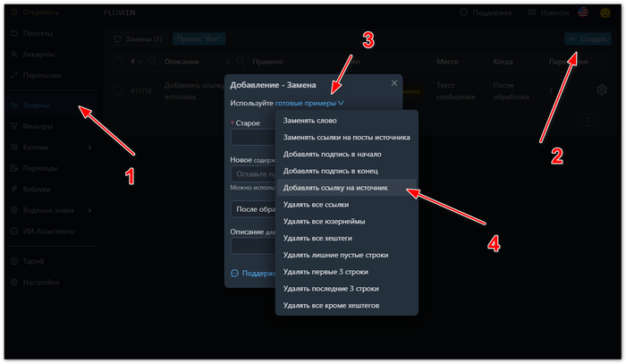The height and width of the screenshot is (364, 626).
Task: Click the refresh icon beside Замены (1)
Action: (x=117, y=39)
